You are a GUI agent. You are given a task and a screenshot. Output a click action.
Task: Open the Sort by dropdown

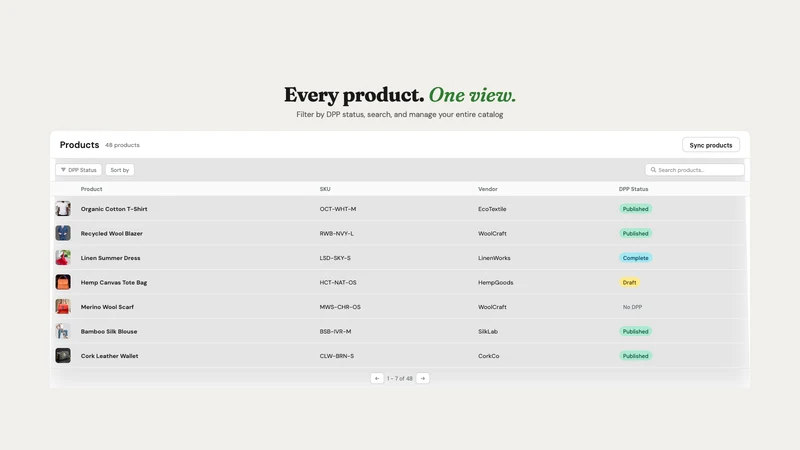[x=120, y=170]
